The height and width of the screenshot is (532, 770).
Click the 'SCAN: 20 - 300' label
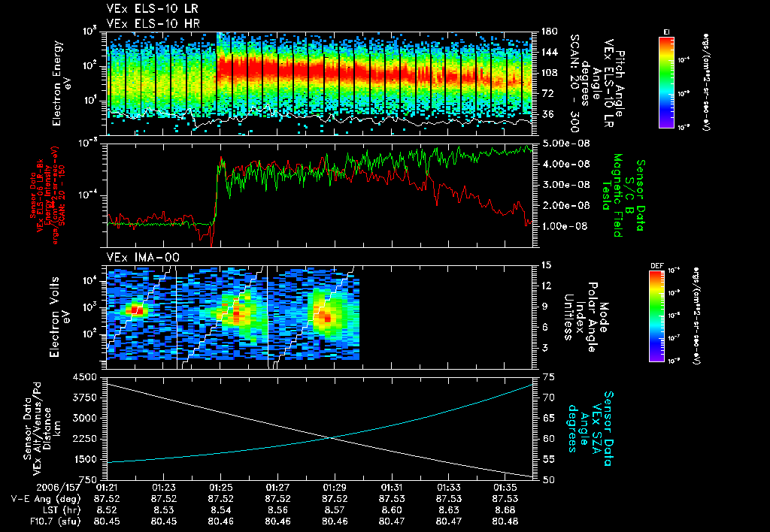point(574,83)
